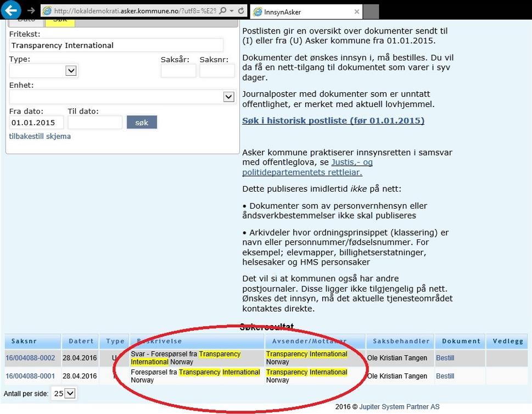Open Søk i historisk postliste link
The height and width of the screenshot is (414, 532).
(x=333, y=120)
